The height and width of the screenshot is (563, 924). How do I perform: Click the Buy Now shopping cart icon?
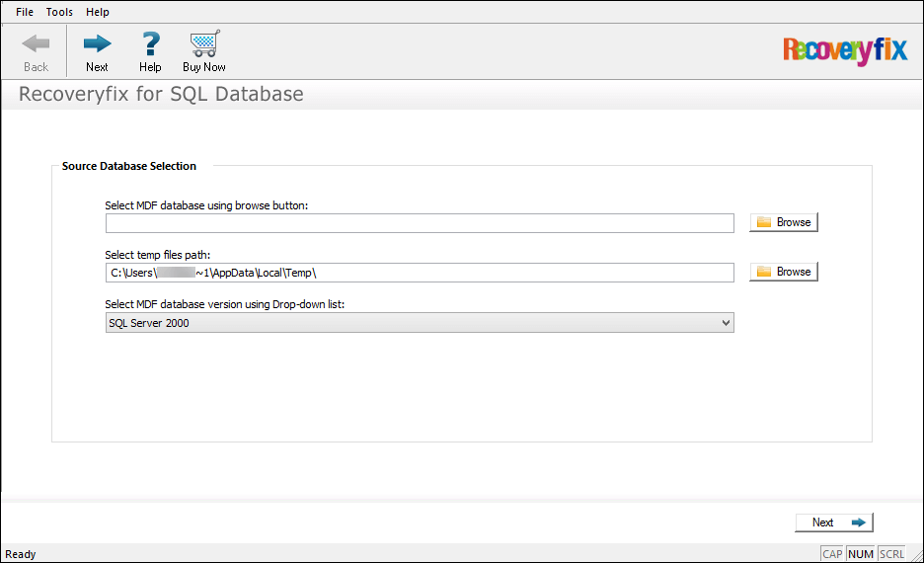(204, 52)
